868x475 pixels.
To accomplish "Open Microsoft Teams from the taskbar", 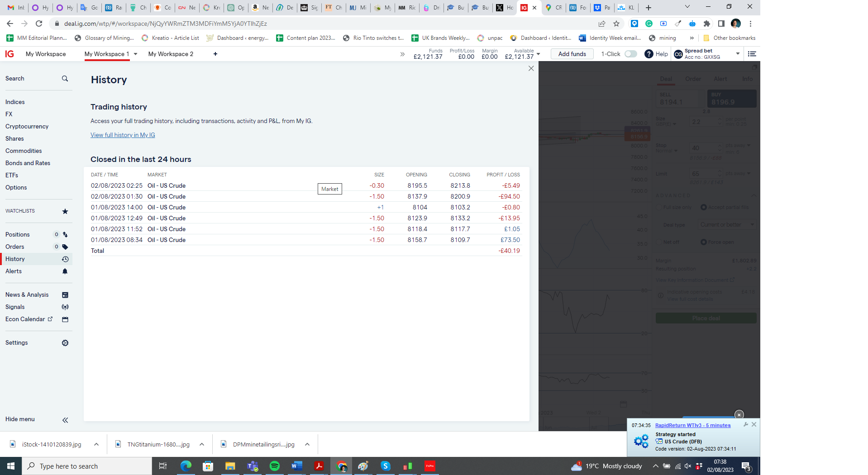I will point(253,466).
